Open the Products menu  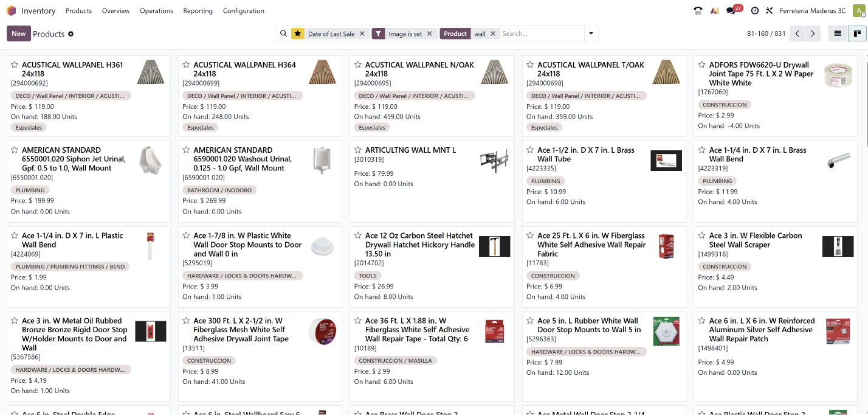(x=78, y=11)
